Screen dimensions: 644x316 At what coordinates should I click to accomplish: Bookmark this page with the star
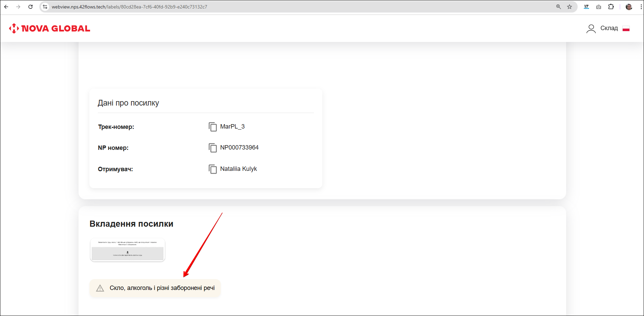pyautogui.click(x=570, y=7)
